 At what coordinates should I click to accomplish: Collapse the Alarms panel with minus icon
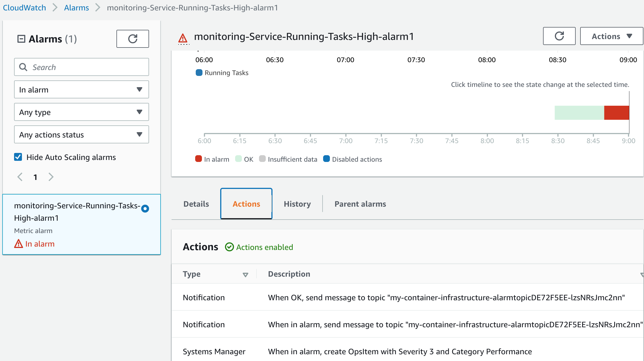coord(21,39)
